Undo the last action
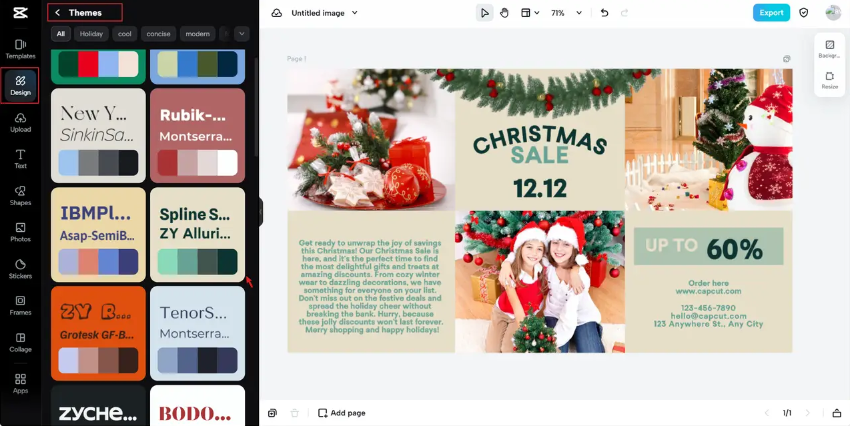 [x=604, y=13]
